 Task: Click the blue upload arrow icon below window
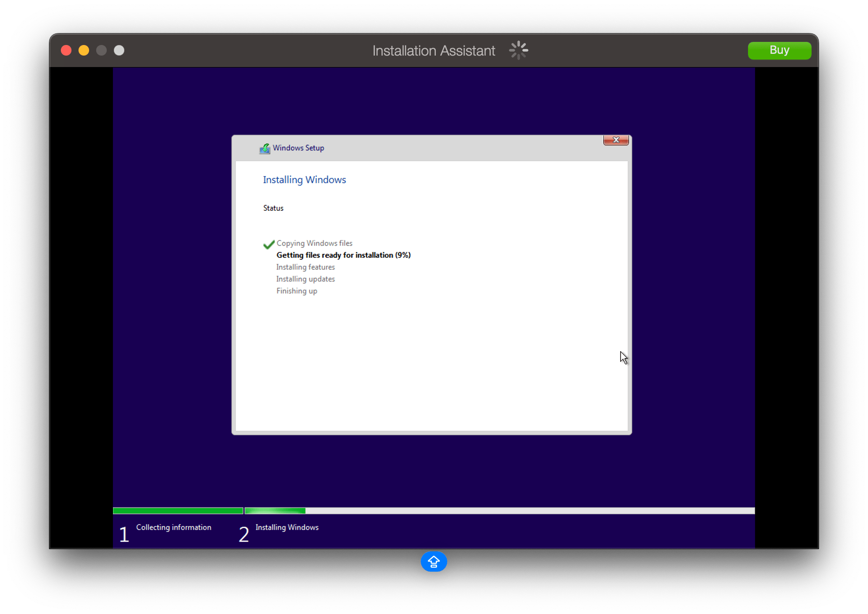coord(434,562)
